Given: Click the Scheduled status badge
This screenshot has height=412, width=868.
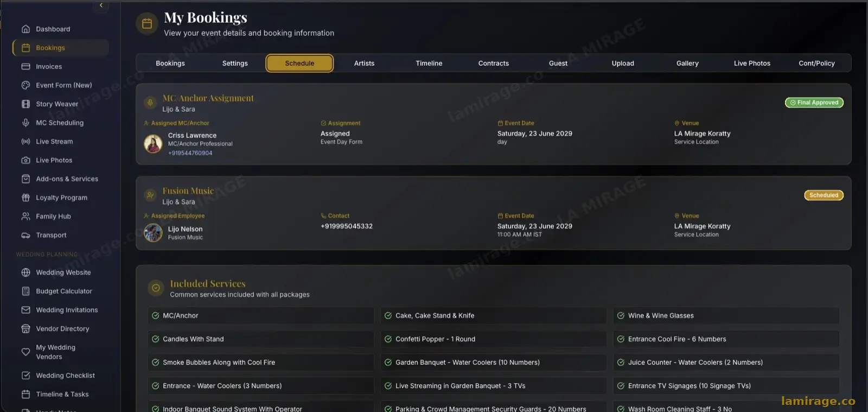Looking at the screenshot, I should (x=824, y=195).
